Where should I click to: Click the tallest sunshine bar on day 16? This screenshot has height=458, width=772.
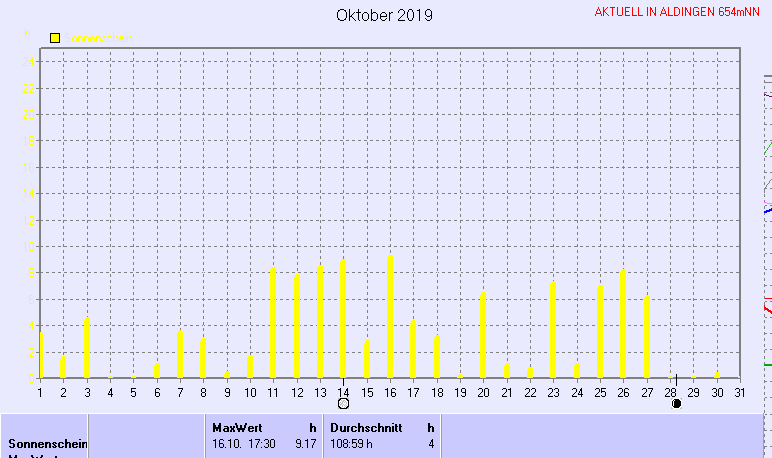coord(390,316)
